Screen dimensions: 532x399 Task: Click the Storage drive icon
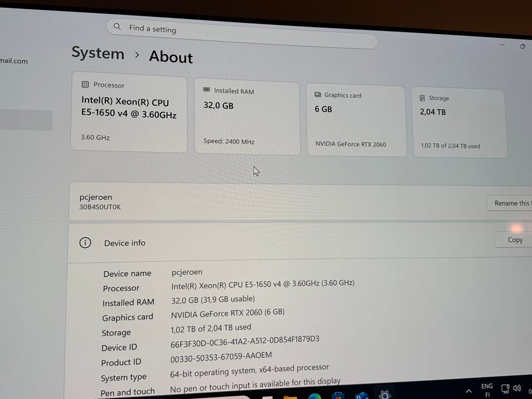coord(422,98)
